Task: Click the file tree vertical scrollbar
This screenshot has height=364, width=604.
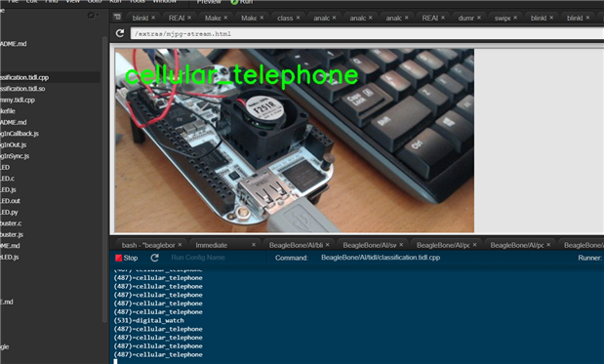Action: [x=104, y=180]
